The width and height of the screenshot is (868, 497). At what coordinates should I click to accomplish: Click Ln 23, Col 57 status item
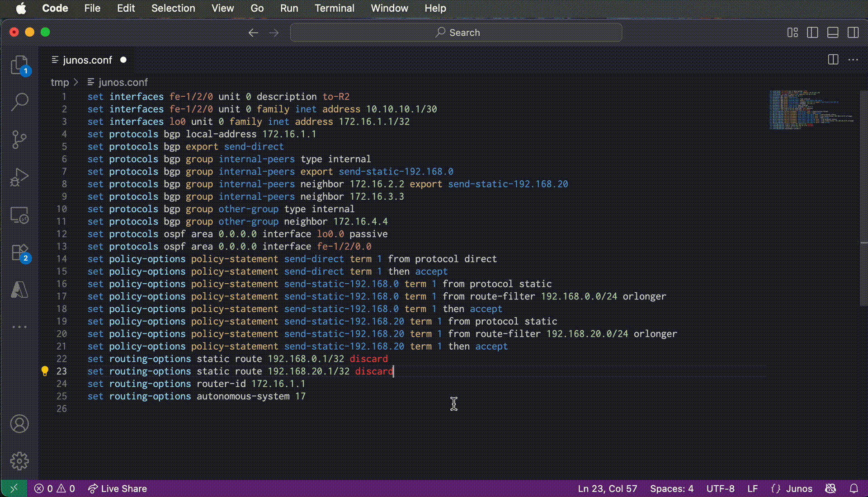(607, 488)
